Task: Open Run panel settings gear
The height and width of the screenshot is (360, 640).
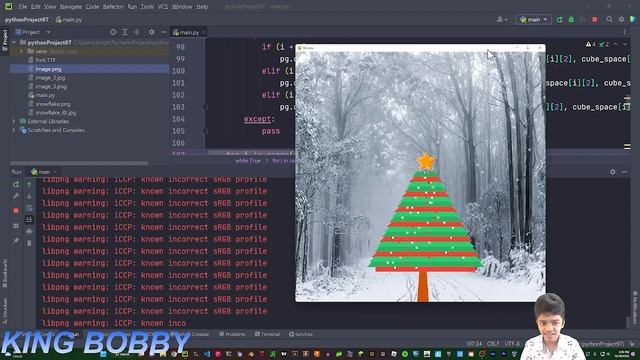Action: 613,172
